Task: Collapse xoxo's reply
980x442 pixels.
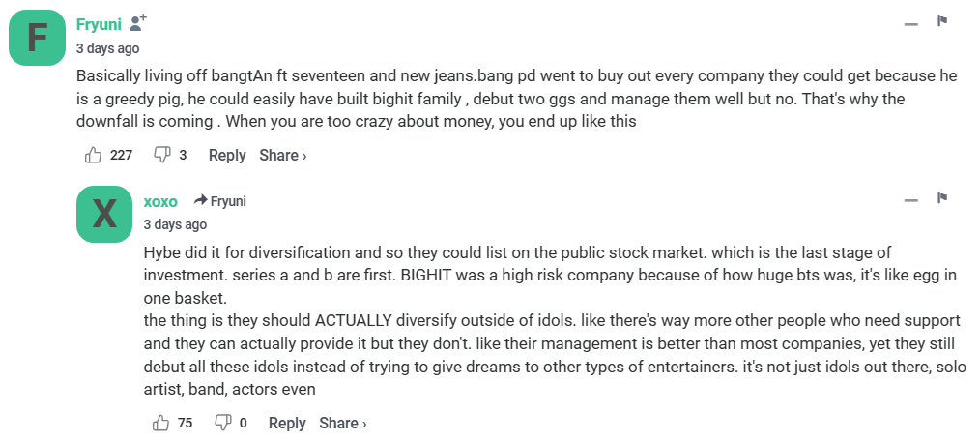Action: click(910, 201)
